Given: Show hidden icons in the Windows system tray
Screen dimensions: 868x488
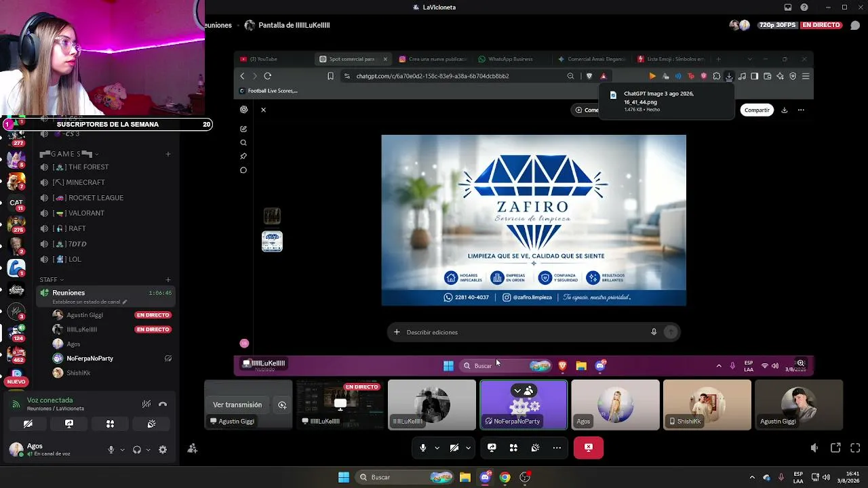Looking at the screenshot, I should coord(751,477).
